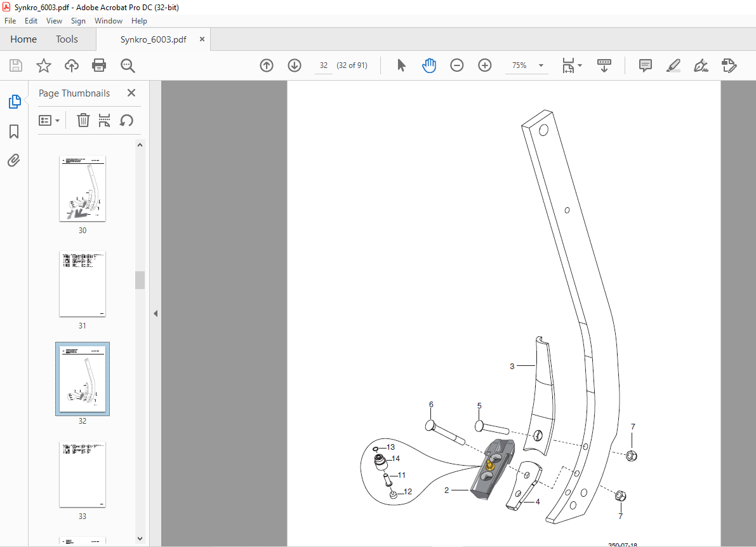
Task: Print the document via printer icon
Action: click(99, 65)
